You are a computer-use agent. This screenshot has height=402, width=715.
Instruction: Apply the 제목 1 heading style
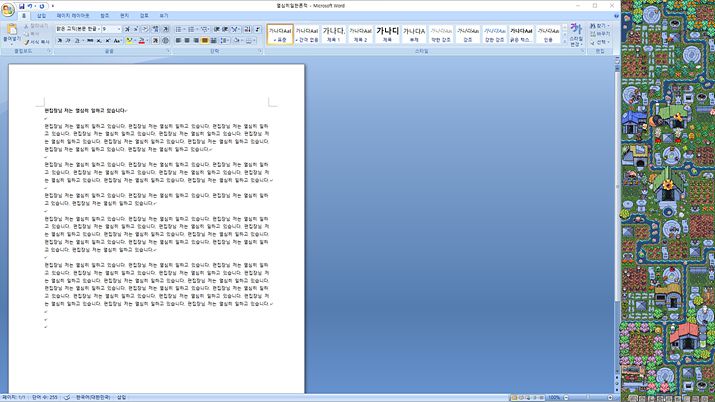point(333,34)
